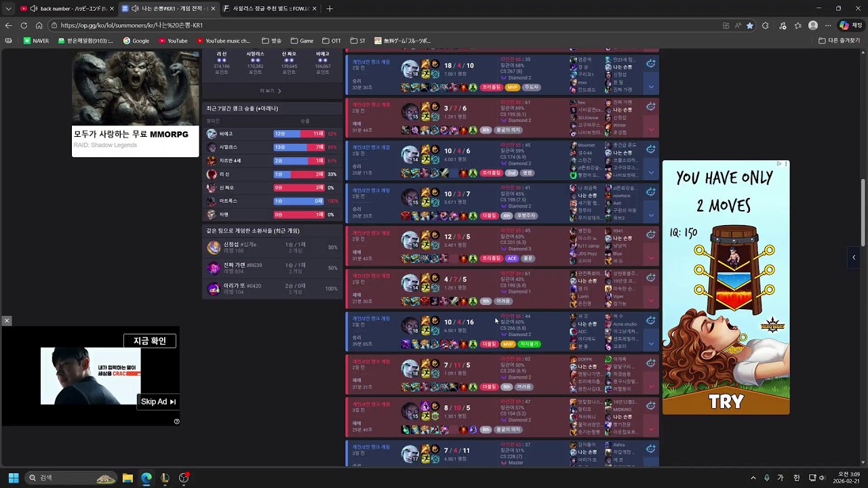Expand the 18/4/10 match details chevron

(651, 87)
